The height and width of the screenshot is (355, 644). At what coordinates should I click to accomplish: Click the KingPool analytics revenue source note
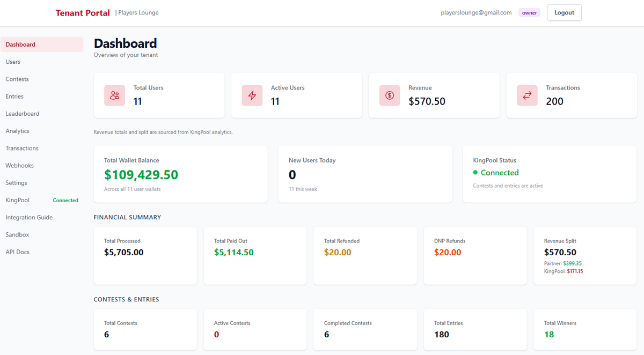pyautogui.click(x=163, y=132)
